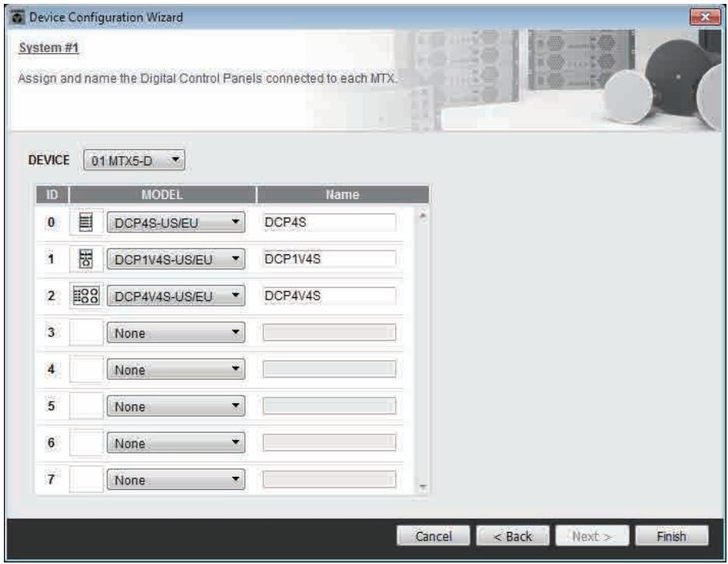
Task: Click the empty Name field for ID 6
Action: point(329,443)
